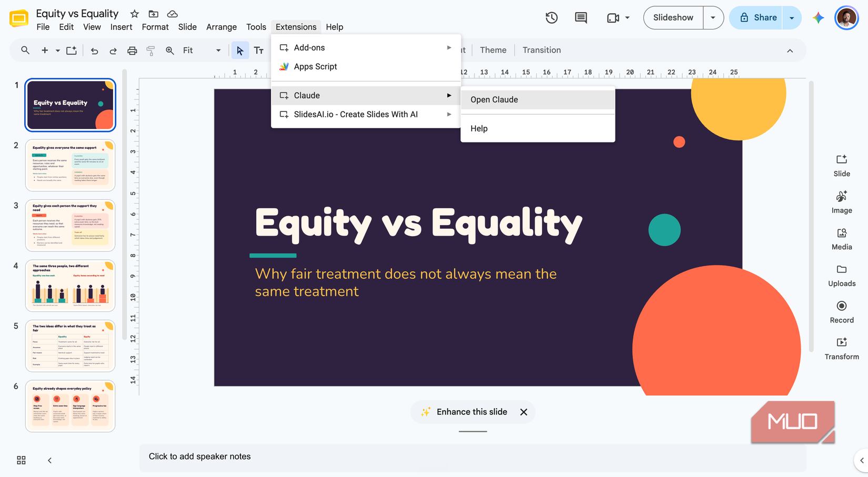Image resolution: width=868 pixels, height=477 pixels.
Task: Collapse the filmstrip panel chevron
Action: pos(49,460)
